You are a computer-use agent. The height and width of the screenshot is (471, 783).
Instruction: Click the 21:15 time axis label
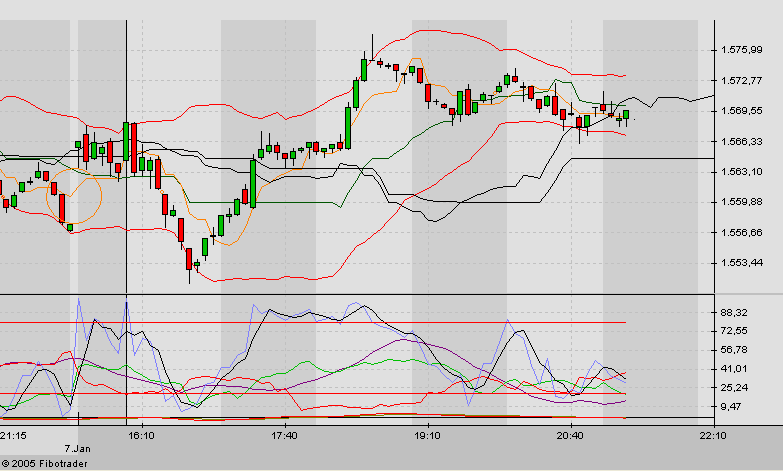tap(14, 436)
